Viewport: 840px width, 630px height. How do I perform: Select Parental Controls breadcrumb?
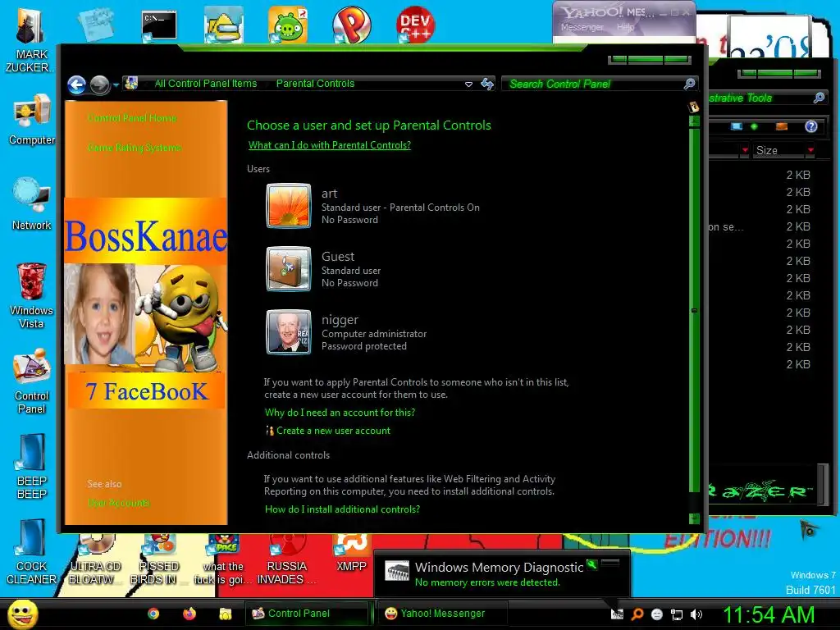[x=315, y=84]
